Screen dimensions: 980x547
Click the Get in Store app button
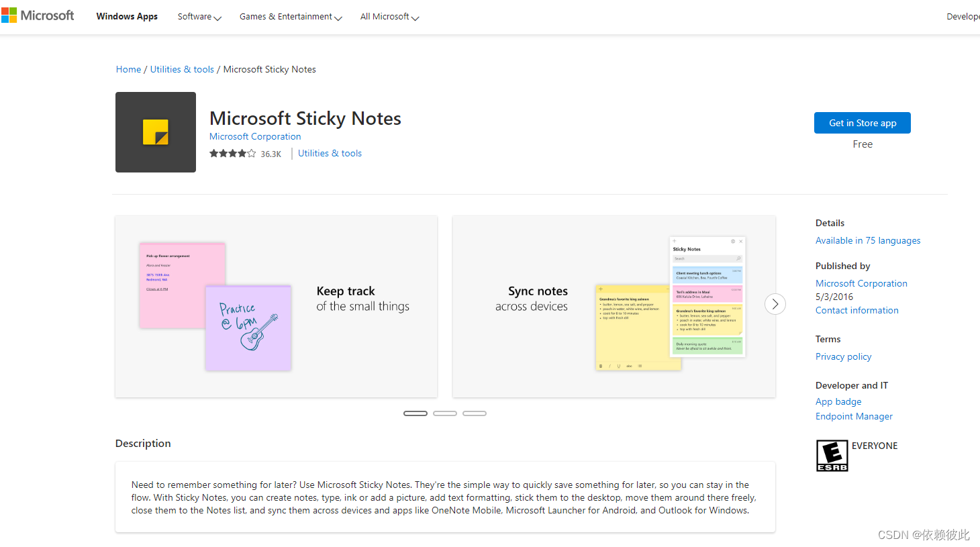pos(862,123)
